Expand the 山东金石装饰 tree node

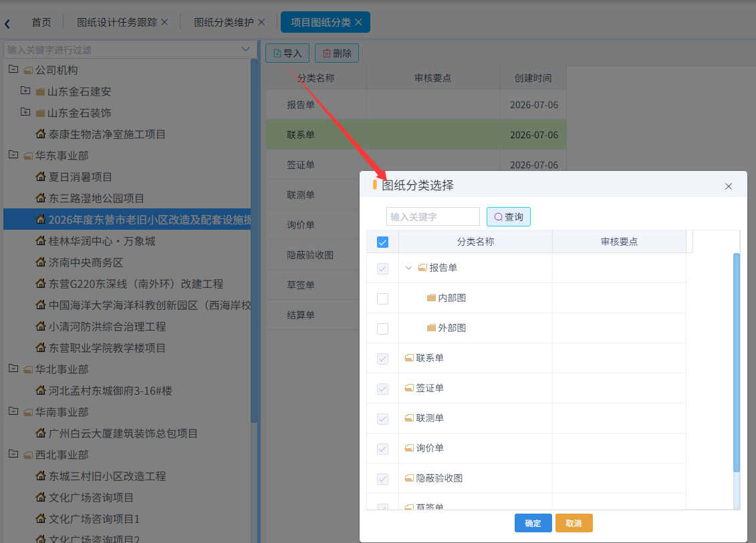click(x=25, y=112)
